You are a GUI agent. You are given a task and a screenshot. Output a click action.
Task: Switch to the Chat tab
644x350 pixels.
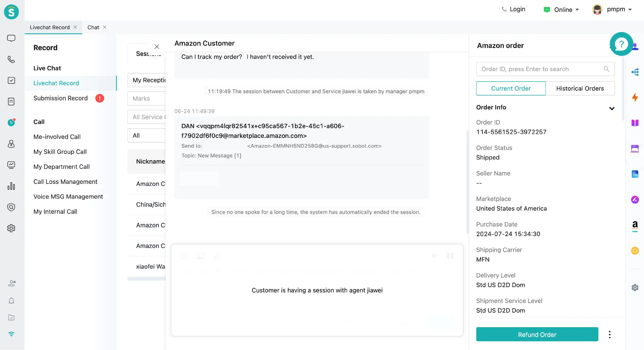pyautogui.click(x=93, y=27)
